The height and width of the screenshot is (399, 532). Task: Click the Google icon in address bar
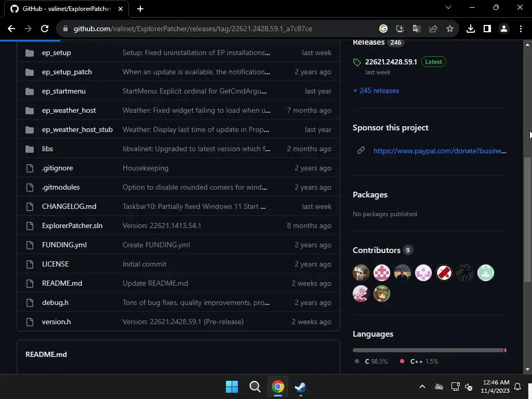click(x=383, y=29)
